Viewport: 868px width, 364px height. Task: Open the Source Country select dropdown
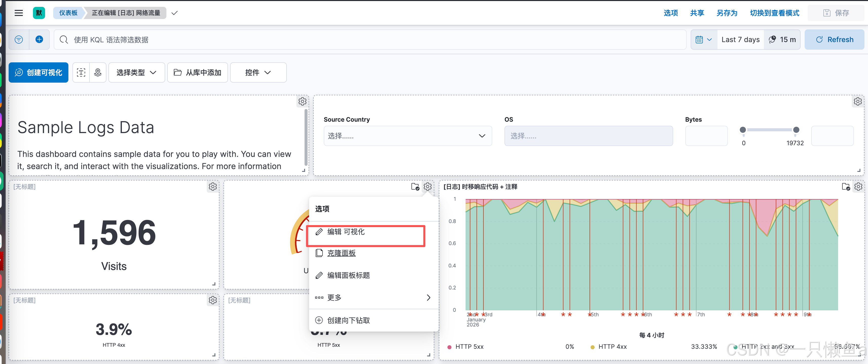tap(407, 136)
